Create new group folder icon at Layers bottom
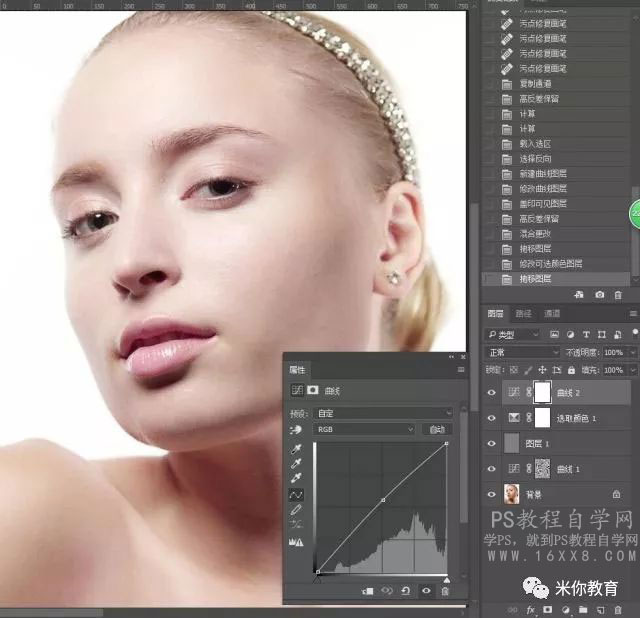640x618 pixels. point(583,610)
